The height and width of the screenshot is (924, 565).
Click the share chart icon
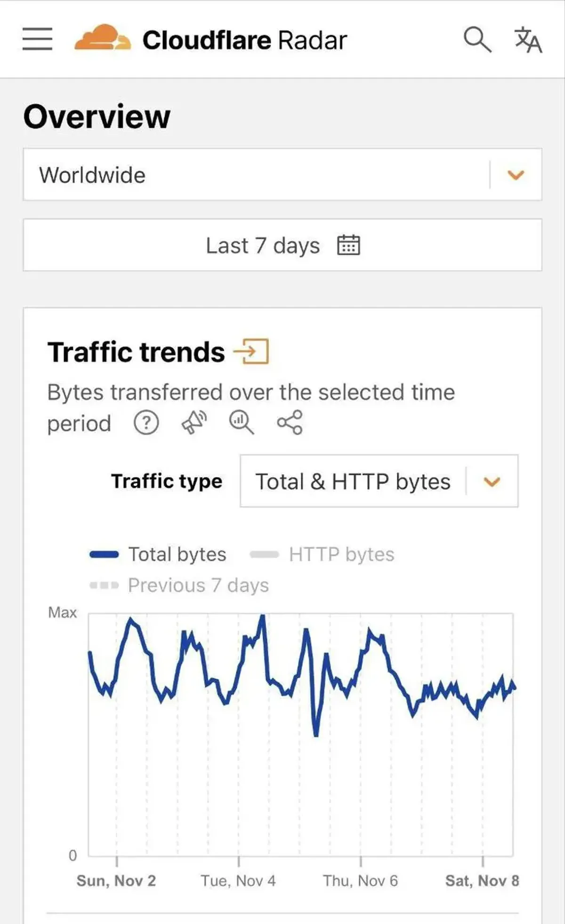point(290,422)
